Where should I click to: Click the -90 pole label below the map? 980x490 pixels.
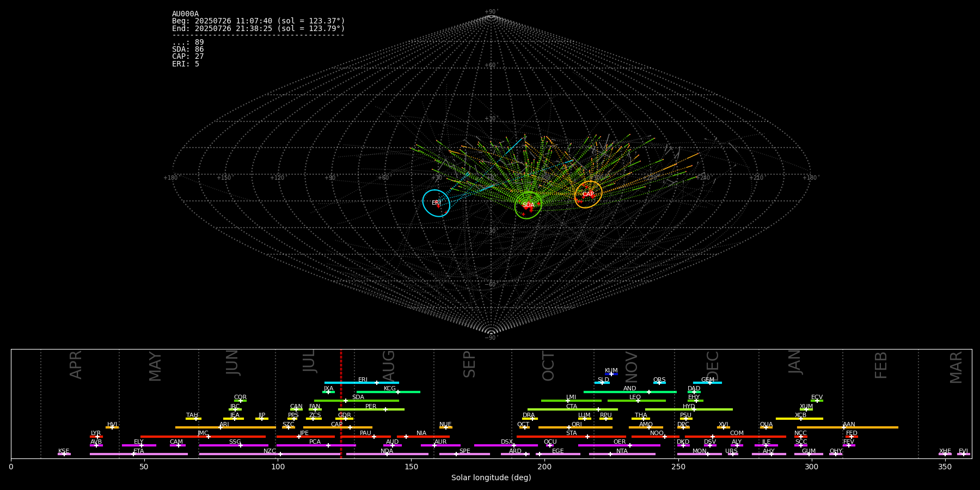(x=491, y=338)
